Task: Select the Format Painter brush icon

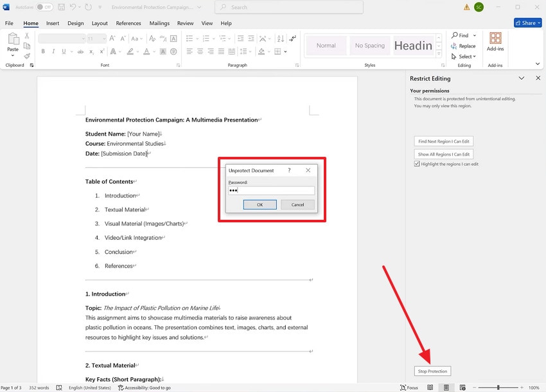Action: coord(27,56)
